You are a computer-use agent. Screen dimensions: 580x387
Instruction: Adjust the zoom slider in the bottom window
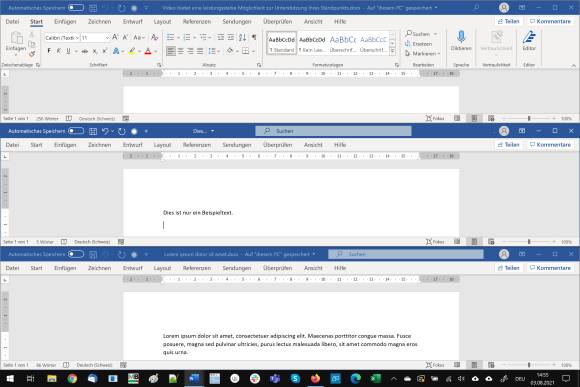(x=529, y=365)
